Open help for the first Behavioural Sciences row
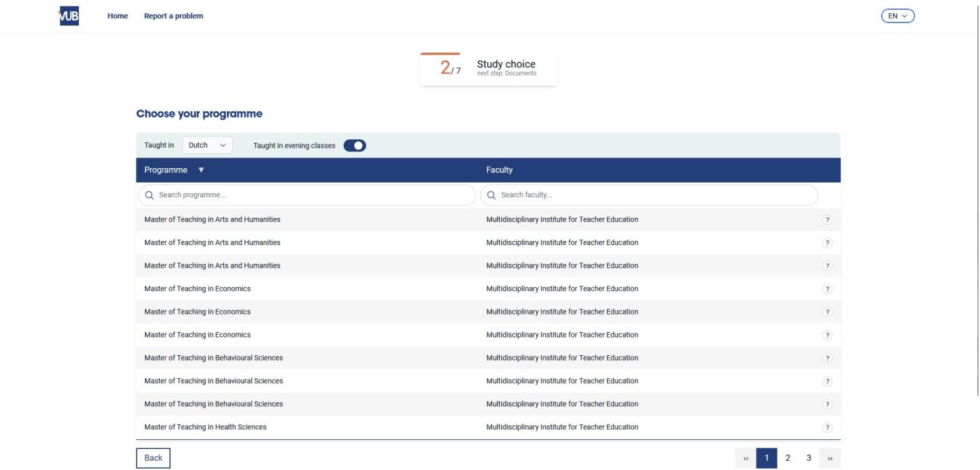This screenshot has width=980, height=470. (x=828, y=357)
